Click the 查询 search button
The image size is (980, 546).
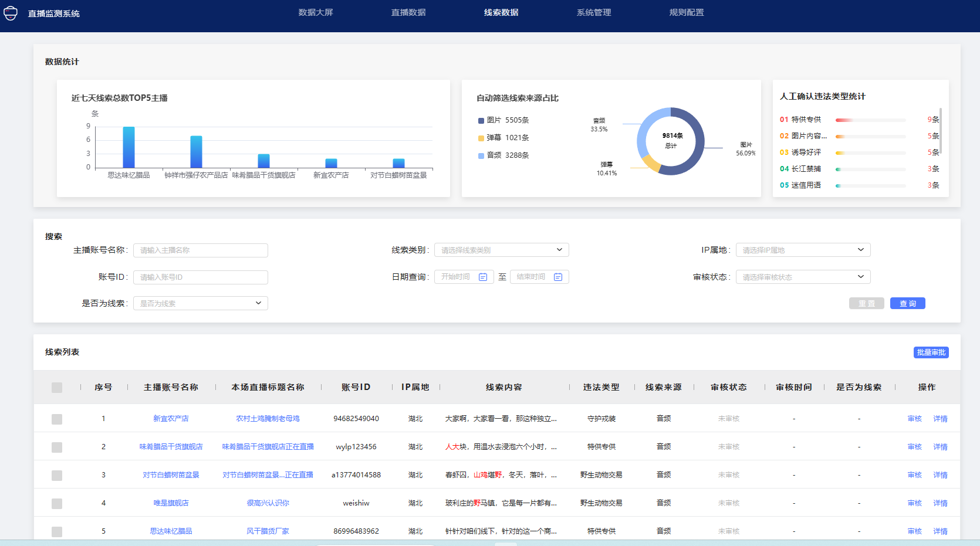[908, 303]
